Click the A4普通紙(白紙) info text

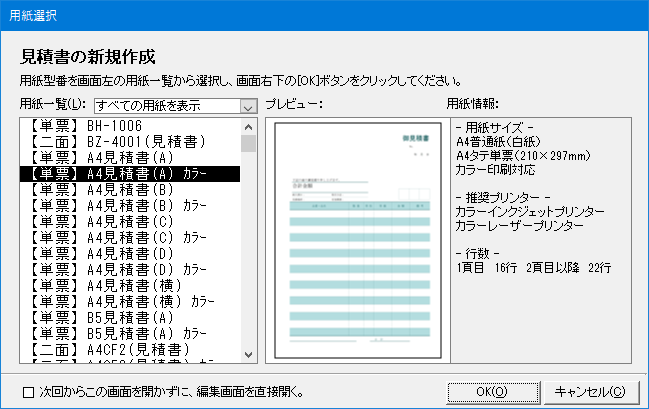[x=498, y=142]
